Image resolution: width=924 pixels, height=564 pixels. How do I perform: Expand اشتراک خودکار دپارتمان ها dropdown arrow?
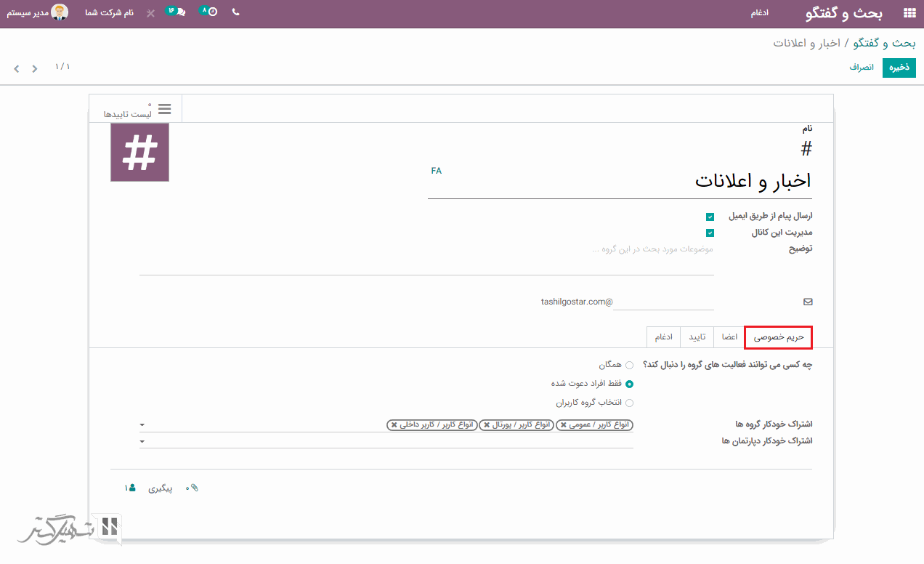coord(142,441)
